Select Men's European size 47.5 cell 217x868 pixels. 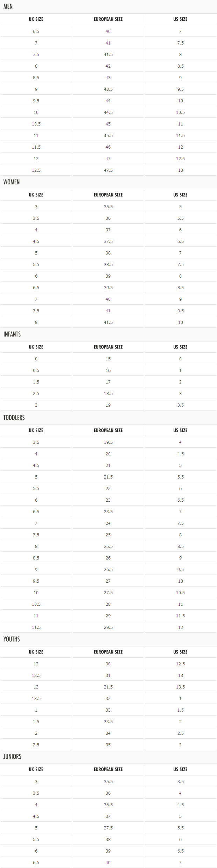click(108, 170)
